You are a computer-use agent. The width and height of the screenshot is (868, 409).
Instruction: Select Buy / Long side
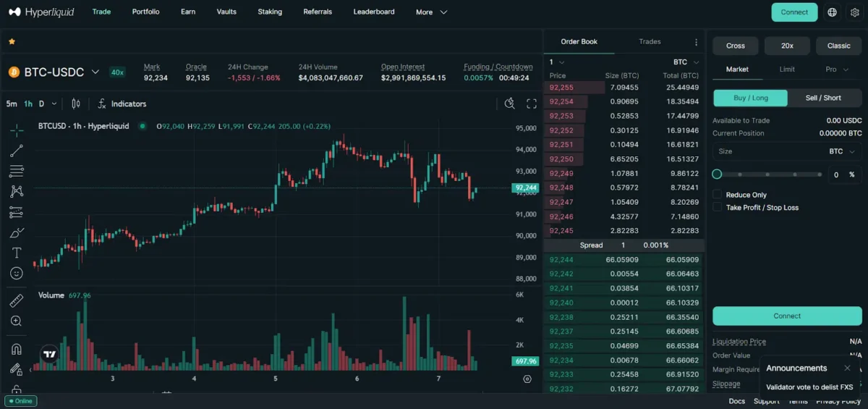[751, 98]
